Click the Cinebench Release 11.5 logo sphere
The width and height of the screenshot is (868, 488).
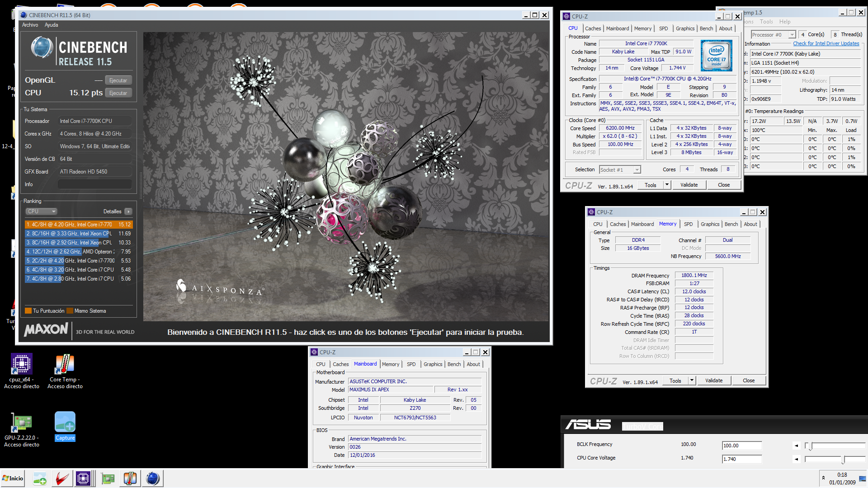[42, 48]
